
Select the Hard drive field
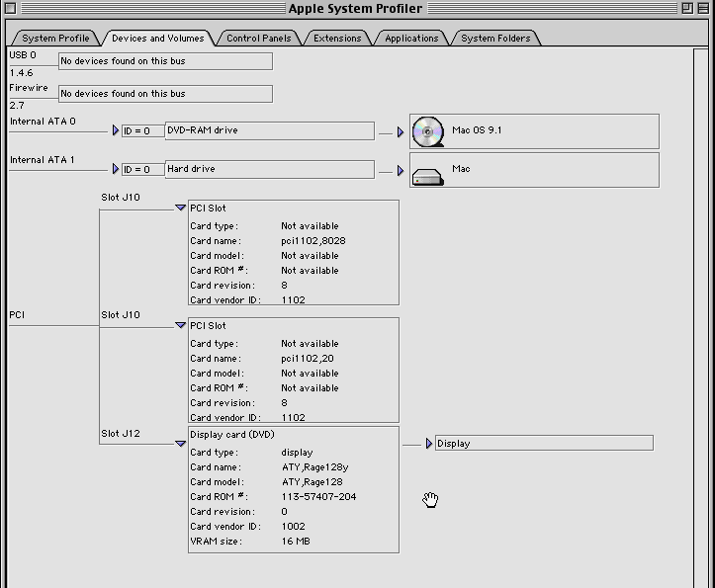tap(270, 169)
